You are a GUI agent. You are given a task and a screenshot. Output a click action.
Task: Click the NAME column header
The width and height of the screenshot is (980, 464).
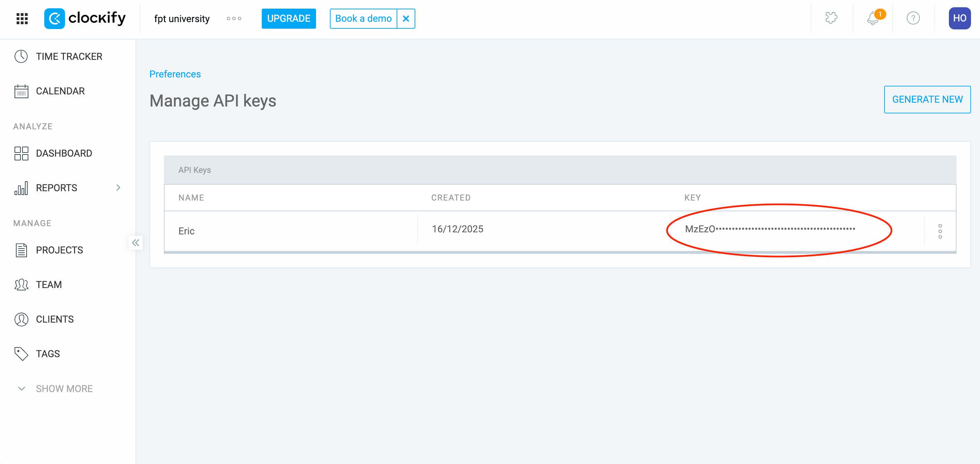191,198
